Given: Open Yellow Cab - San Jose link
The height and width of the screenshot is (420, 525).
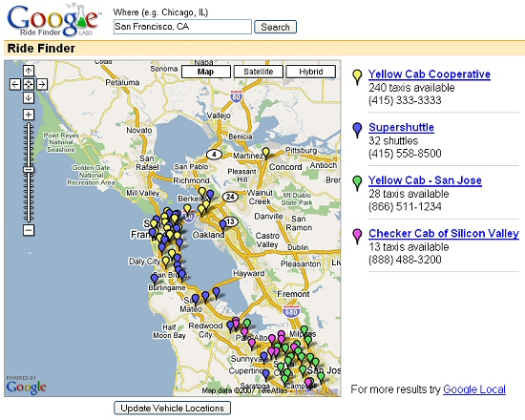Looking at the screenshot, I should [425, 180].
